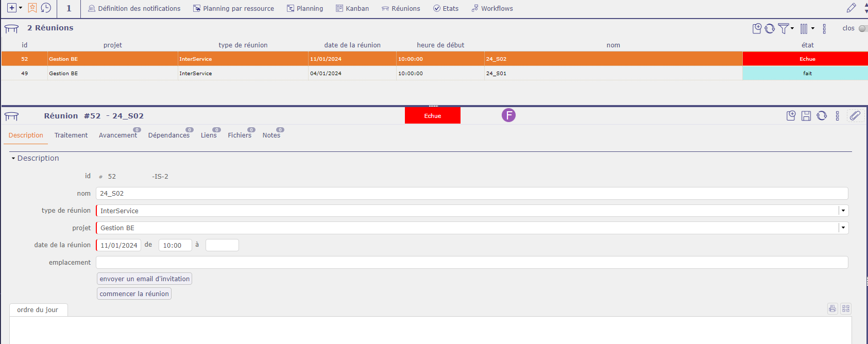Create a new meeting from detail toolbar

click(x=791, y=116)
